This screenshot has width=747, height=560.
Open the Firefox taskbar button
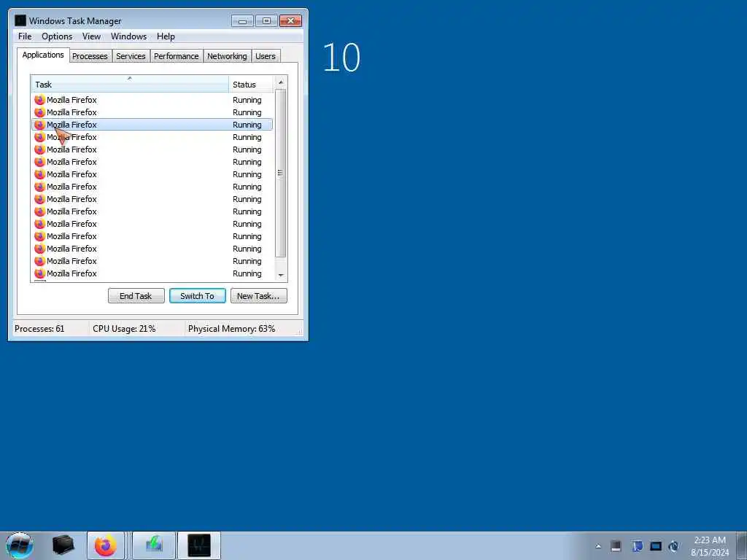coord(105,545)
